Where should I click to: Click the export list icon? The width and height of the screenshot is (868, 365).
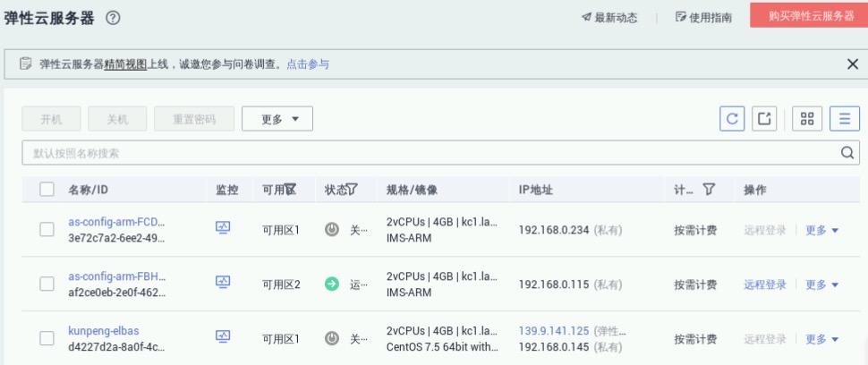click(x=764, y=119)
